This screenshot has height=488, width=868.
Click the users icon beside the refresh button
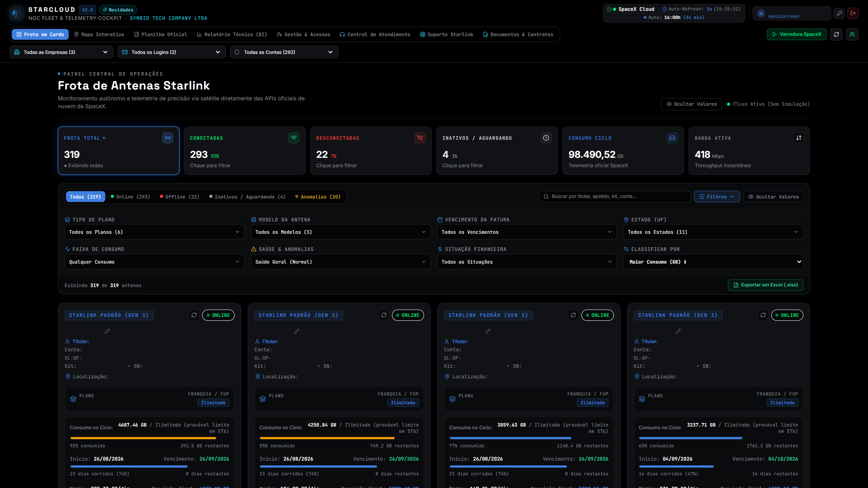pos(852,34)
